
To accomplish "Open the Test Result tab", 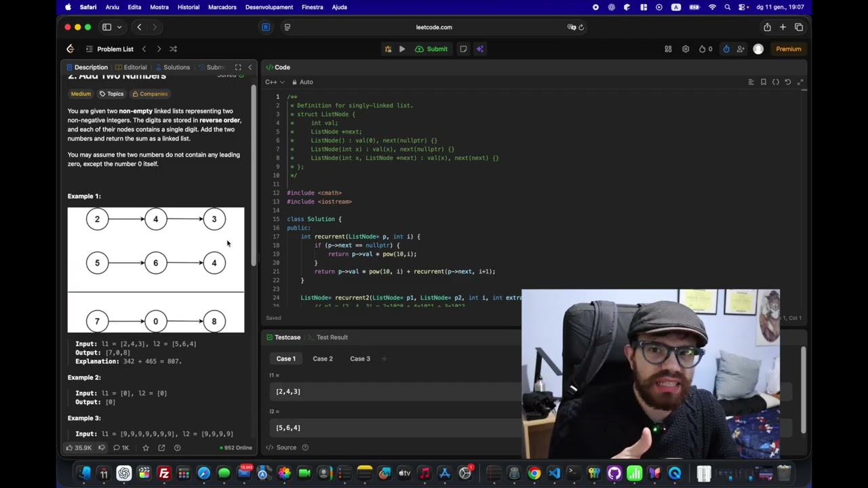I will pos(327,337).
